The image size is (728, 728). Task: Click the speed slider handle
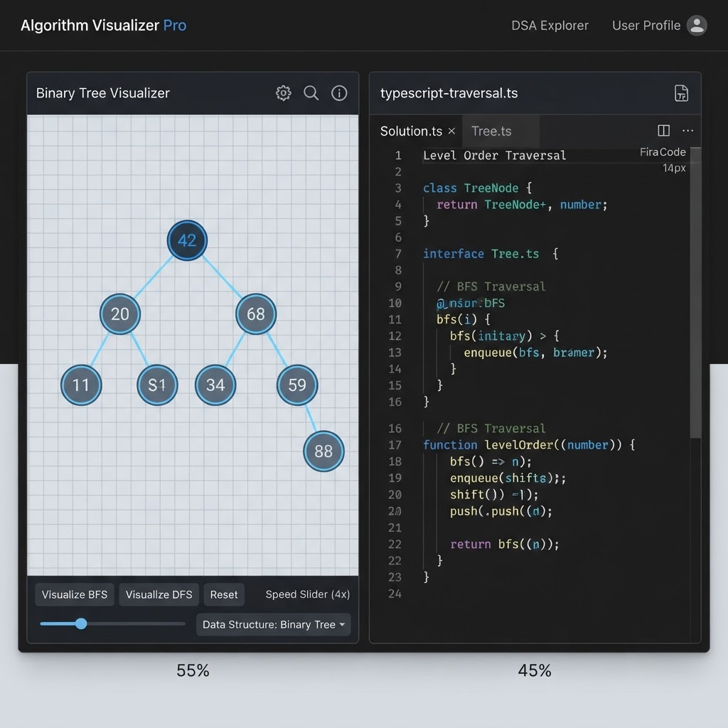(x=81, y=623)
